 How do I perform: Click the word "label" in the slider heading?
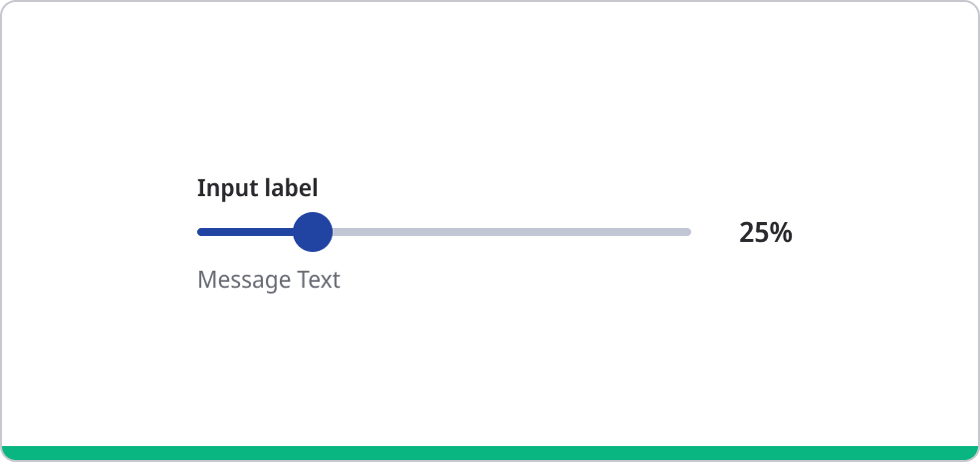point(289,187)
